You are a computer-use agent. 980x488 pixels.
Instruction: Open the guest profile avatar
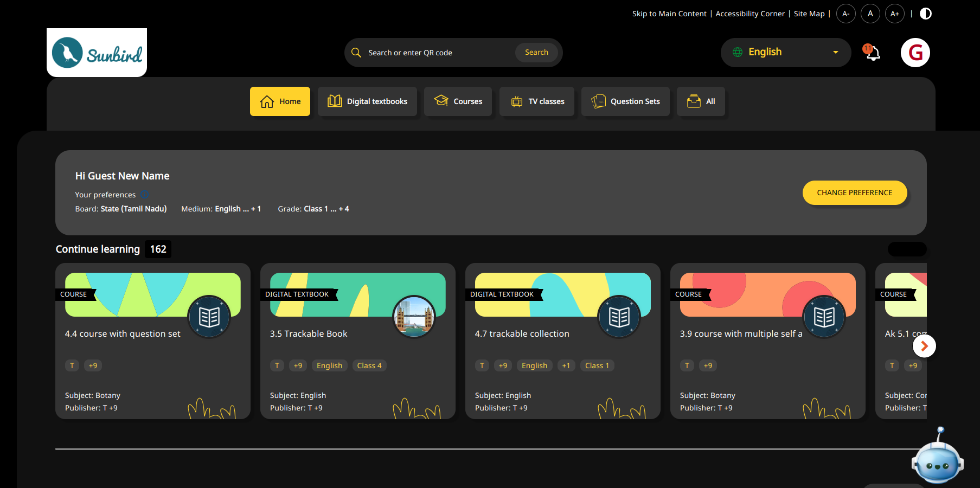coord(915,53)
